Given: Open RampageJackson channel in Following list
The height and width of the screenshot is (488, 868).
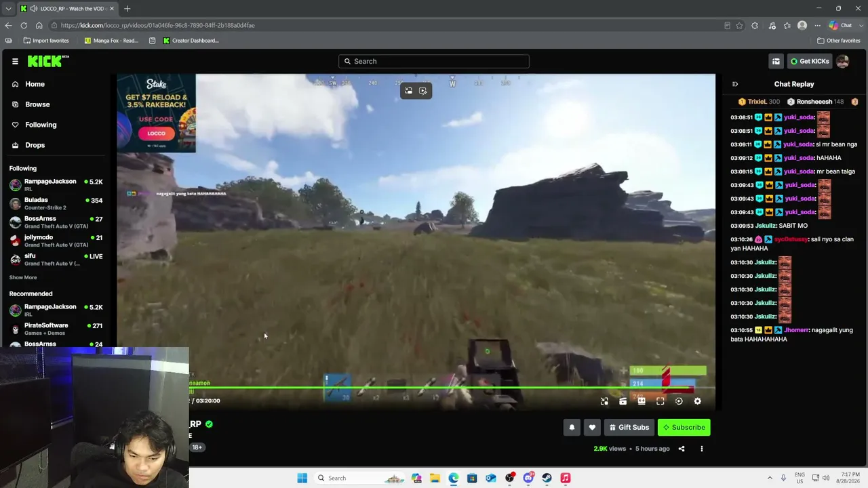Looking at the screenshot, I should tap(56, 184).
